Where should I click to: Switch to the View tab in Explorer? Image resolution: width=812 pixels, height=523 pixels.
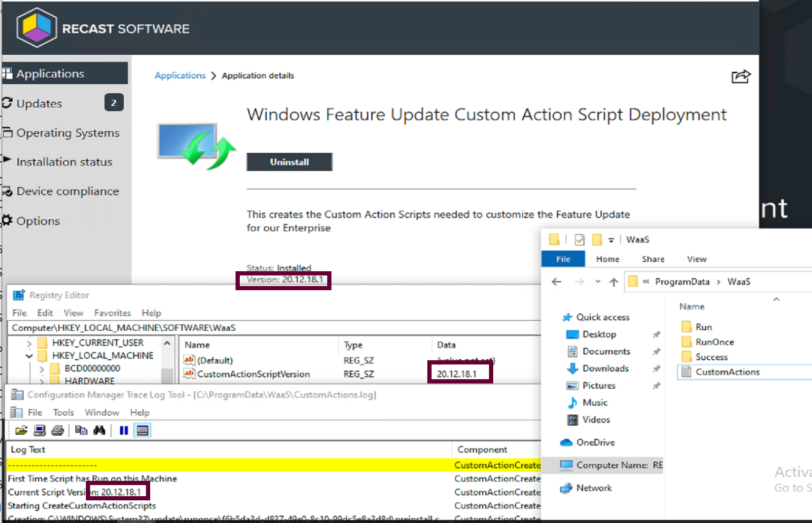pyautogui.click(x=697, y=259)
